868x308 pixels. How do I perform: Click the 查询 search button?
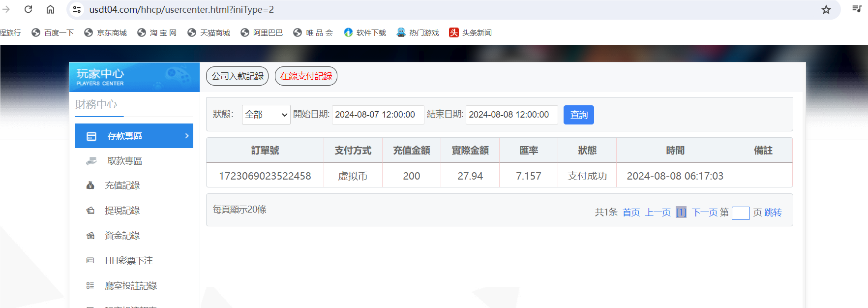tap(578, 115)
